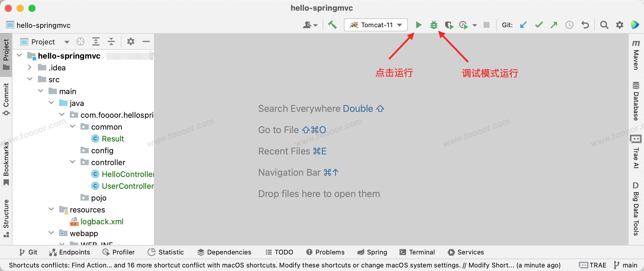Push commits with Git push arrow
Viewport: 644px width, 271px height.
coord(554,25)
